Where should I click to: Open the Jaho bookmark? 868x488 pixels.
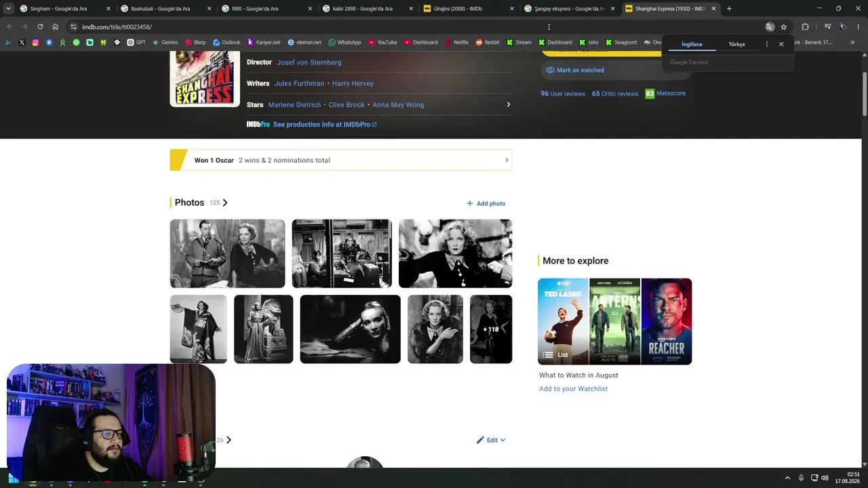tap(589, 42)
